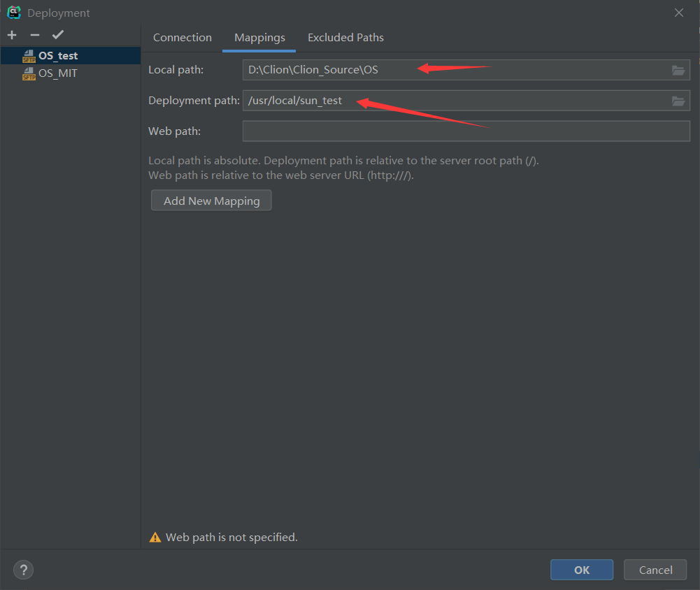Open help with question mark button
This screenshot has width=700, height=590.
point(23,570)
